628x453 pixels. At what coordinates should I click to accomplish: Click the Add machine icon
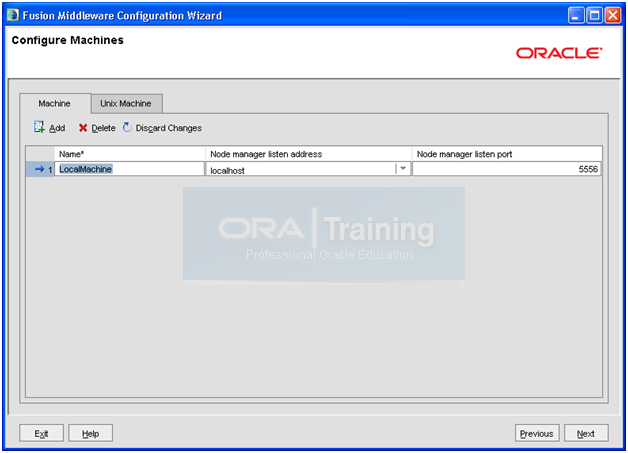point(39,127)
